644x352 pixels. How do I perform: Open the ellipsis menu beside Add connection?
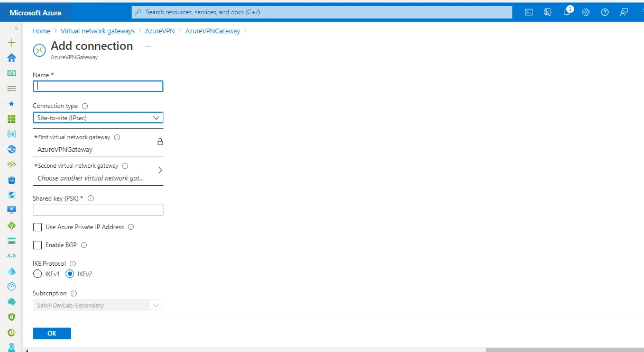click(x=148, y=46)
